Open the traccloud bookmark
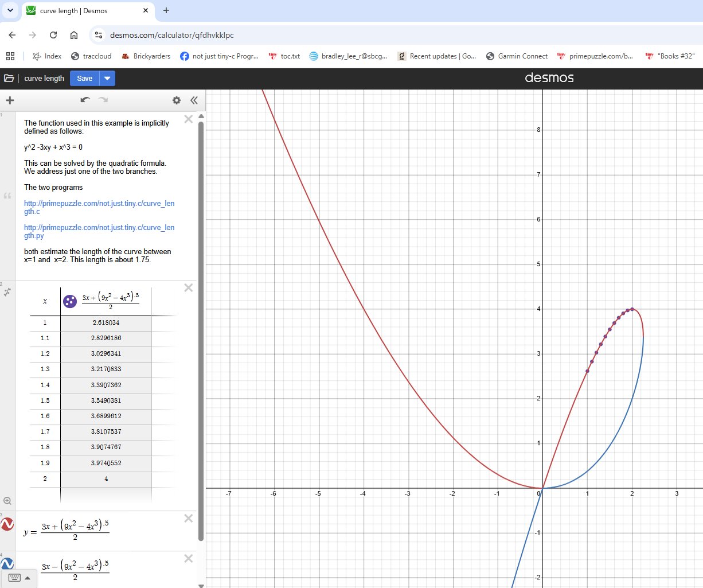 (x=91, y=56)
